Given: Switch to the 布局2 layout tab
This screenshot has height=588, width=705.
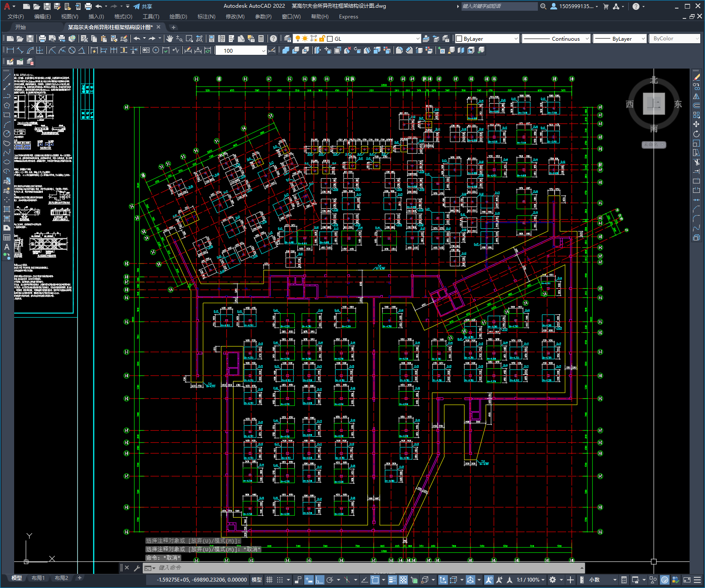Looking at the screenshot, I should [61, 578].
